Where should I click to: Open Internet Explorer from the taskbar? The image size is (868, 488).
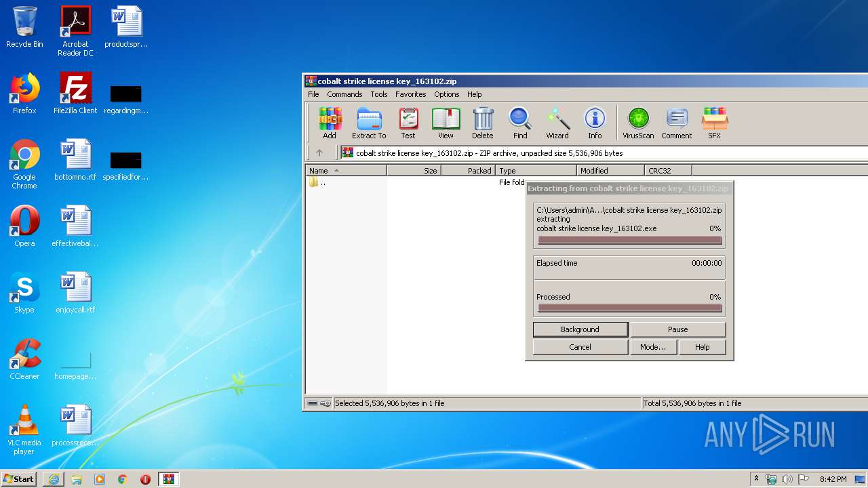pyautogui.click(x=54, y=479)
